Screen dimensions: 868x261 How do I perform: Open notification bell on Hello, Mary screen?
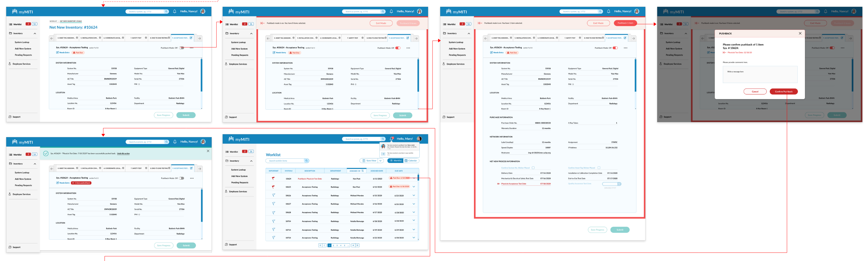coord(392,139)
